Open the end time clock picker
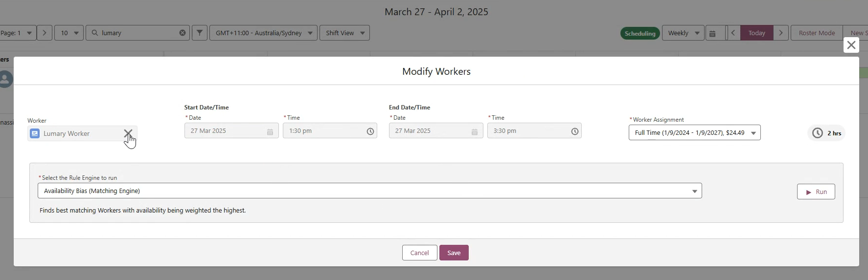 tap(575, 131)
